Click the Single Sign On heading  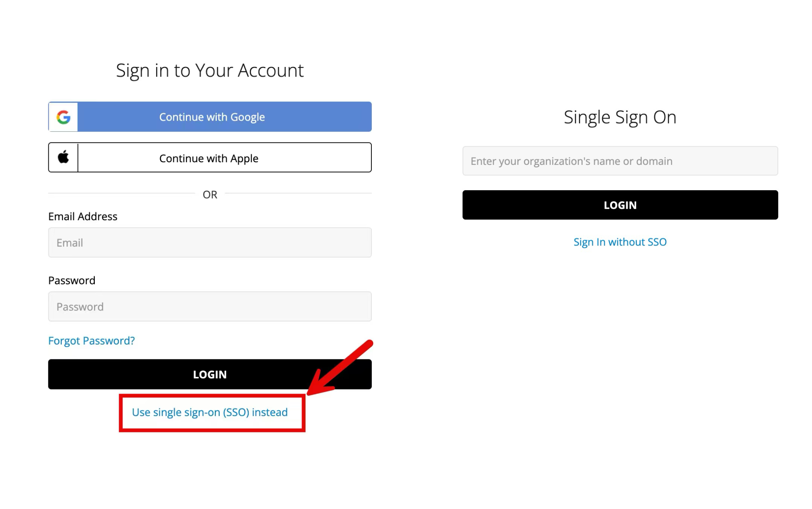point(620,117)
